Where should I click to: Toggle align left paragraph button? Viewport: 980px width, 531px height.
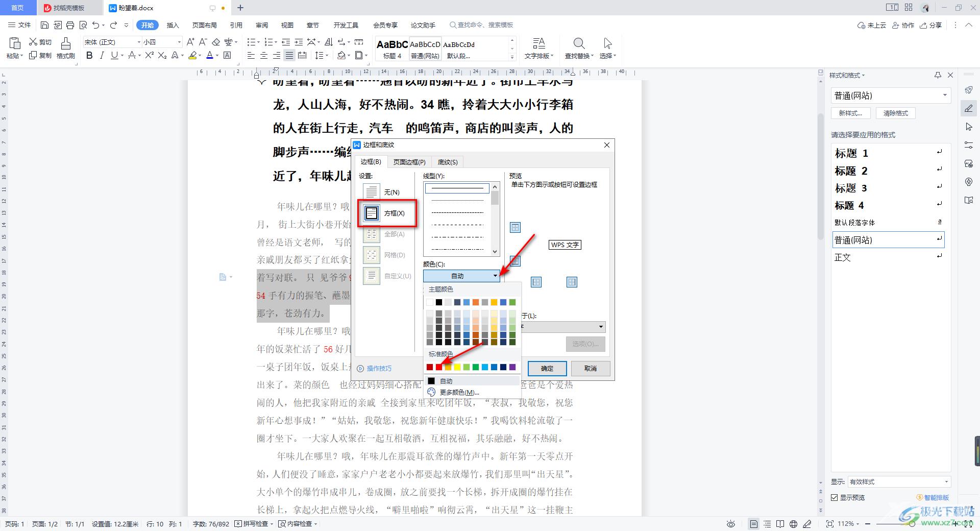(251, 55)
